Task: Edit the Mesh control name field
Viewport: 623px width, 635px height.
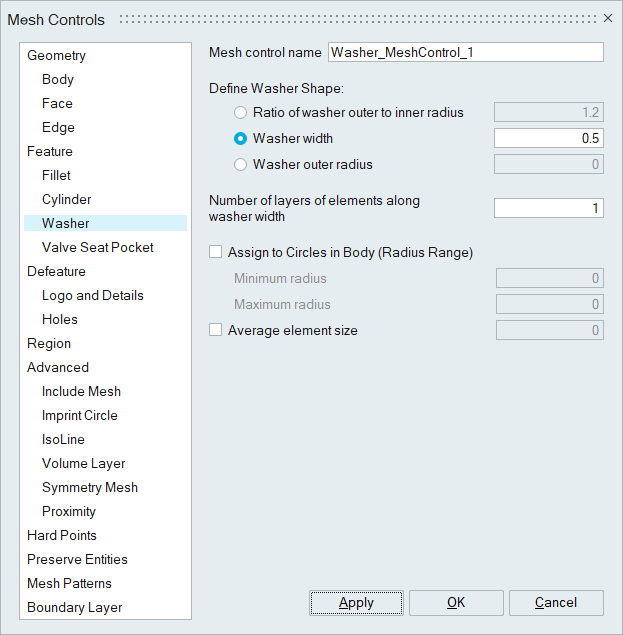Action: point(465,53)
